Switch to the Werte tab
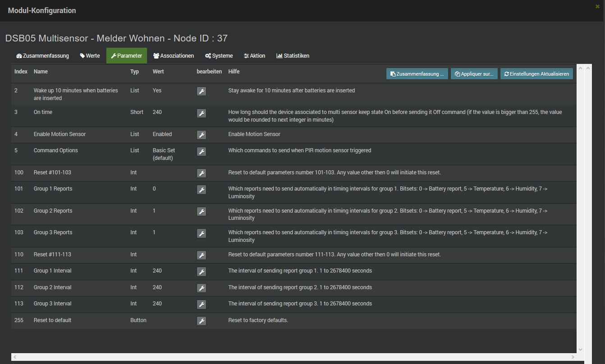 coord(90,56)
